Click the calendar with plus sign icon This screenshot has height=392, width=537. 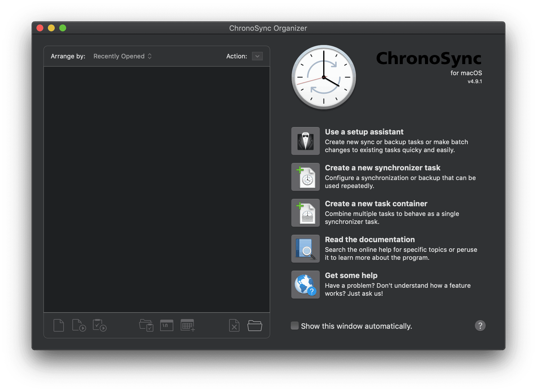(x=188, y=325)
